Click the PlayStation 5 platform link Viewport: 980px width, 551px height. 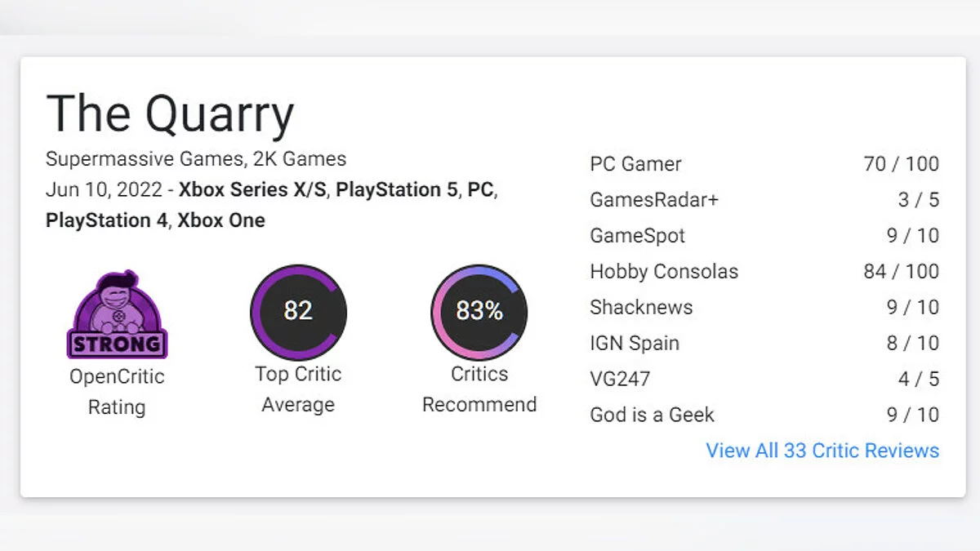(397, 190)
